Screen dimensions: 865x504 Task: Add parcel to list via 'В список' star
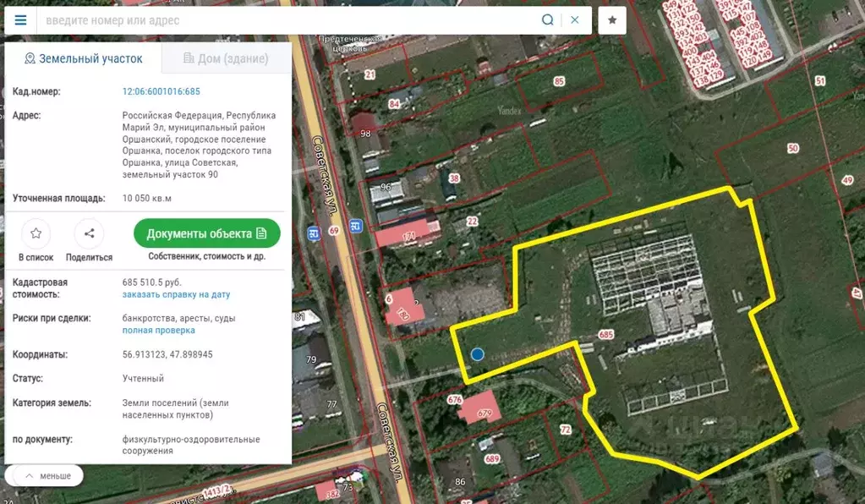pyautogui.click(x=36, y=234)
